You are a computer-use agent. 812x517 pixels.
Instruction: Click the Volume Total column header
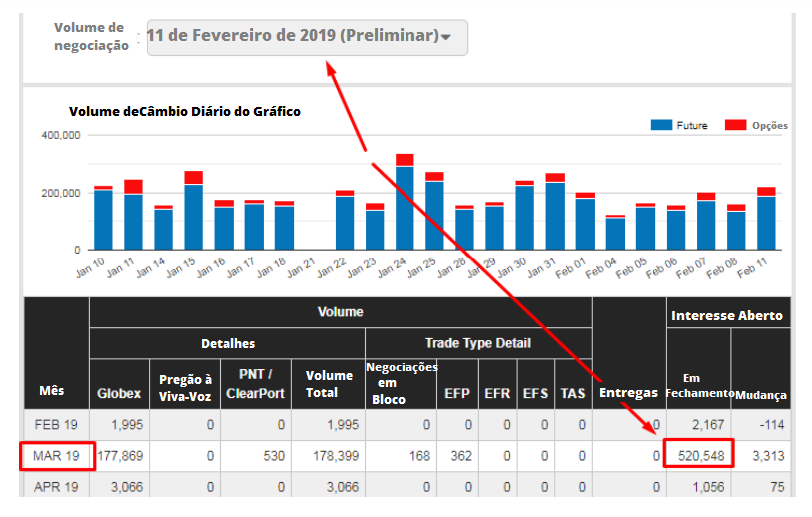329,384
